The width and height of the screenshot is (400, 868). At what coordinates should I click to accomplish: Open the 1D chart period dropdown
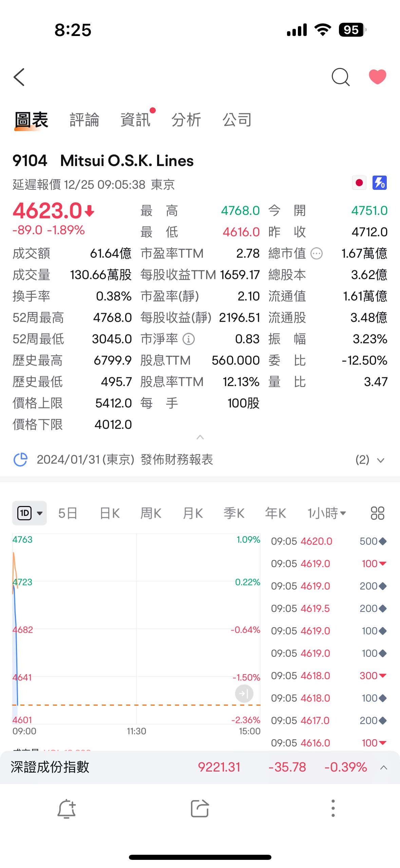point(30,513)
